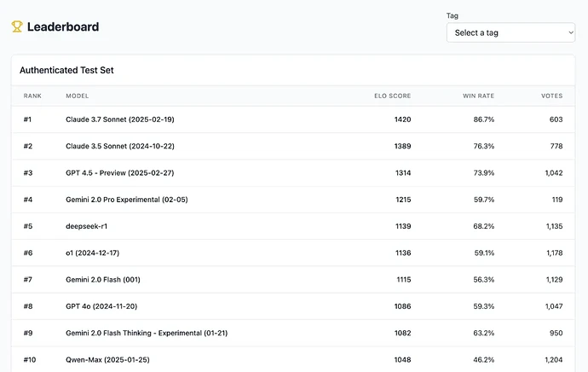Image resolution: width=588 pixels, height=372 pixels.
Task: Click Gemini 2.0 Flash Thinking - Experimental
Action: [x=147, y=333]
